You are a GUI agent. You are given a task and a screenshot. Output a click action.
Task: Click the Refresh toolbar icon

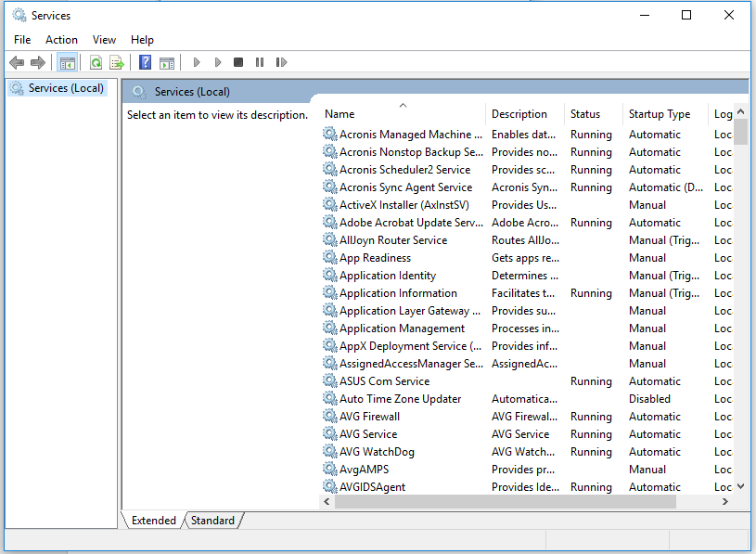(96, 63)
